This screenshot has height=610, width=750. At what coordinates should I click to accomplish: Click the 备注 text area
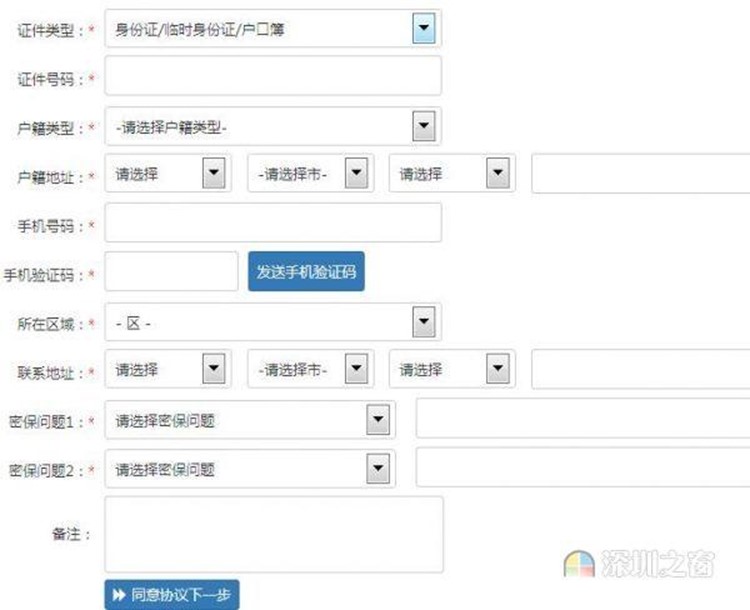(x=273, y=534)
